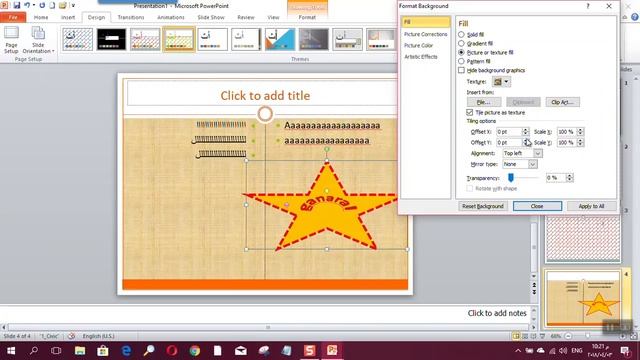This screenshot has height=360, width=640.
Task: Apply the dark gray theme thumbnail
Action: [x=313, y=39]
